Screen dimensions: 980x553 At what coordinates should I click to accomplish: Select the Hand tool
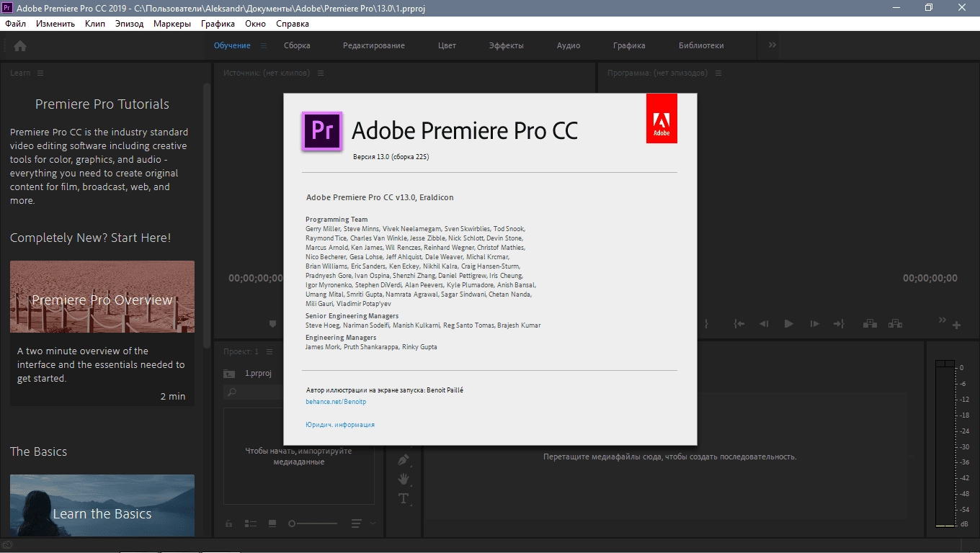click(x=404, y=479)
